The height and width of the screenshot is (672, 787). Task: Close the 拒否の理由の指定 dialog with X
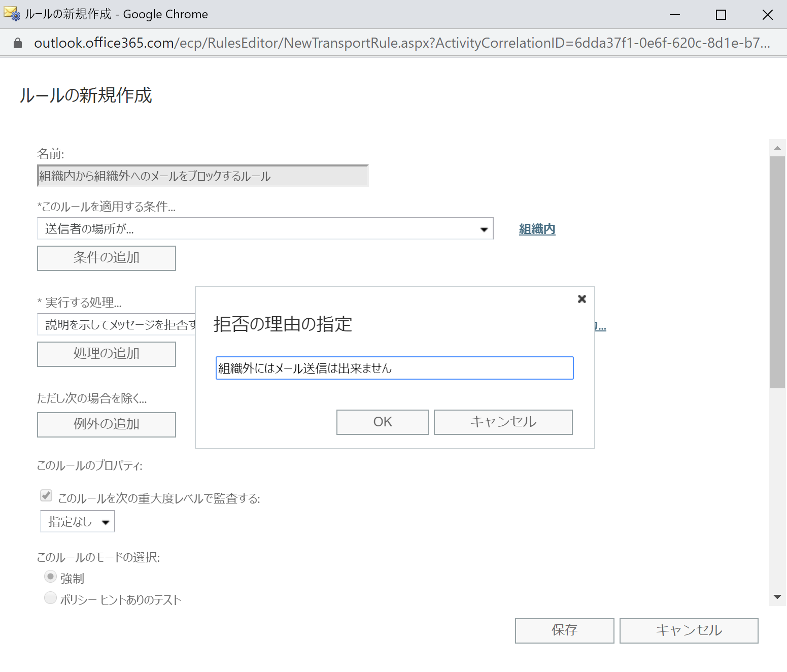582,299
